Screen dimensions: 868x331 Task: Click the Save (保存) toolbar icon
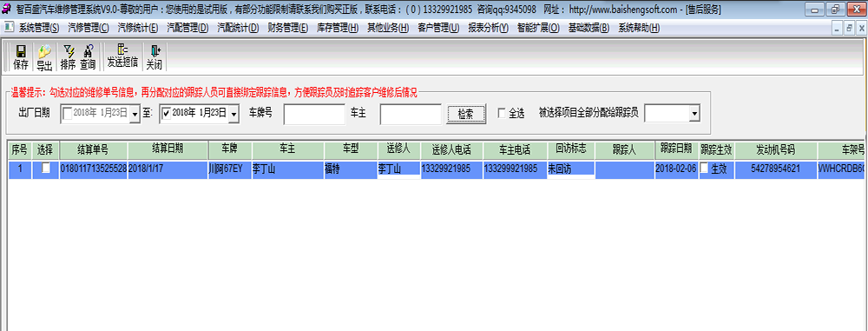[x=21, y=57]
